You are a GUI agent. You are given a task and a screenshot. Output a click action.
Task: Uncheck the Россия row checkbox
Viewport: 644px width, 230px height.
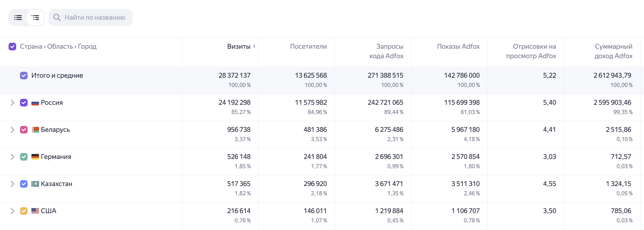pos(24,103)
